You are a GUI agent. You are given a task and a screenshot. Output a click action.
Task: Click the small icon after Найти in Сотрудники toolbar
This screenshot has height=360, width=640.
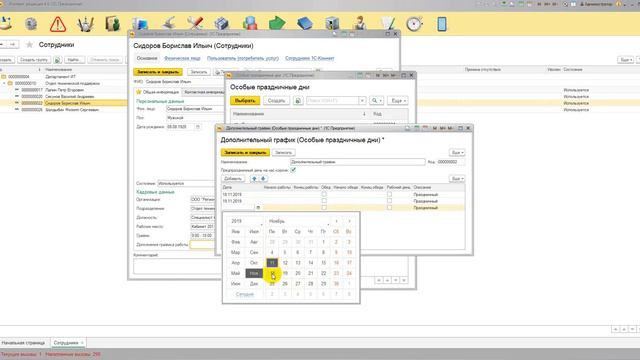[x=58, y=60]
